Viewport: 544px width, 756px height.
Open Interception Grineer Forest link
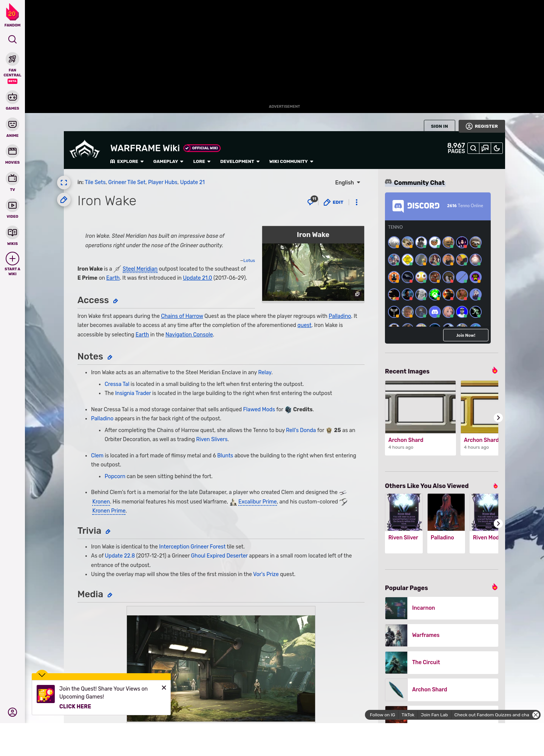[192, 547]
